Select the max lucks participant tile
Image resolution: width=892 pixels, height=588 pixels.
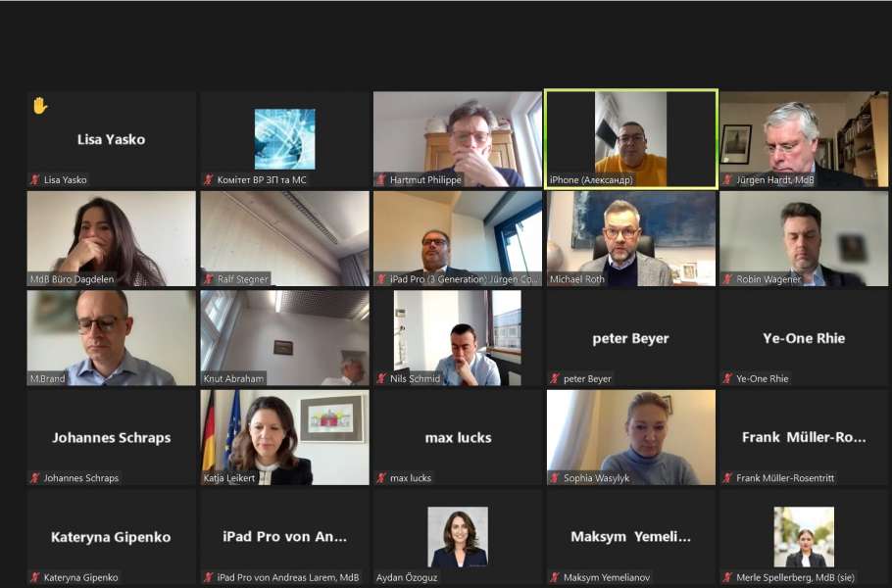[x=458, y=437]
